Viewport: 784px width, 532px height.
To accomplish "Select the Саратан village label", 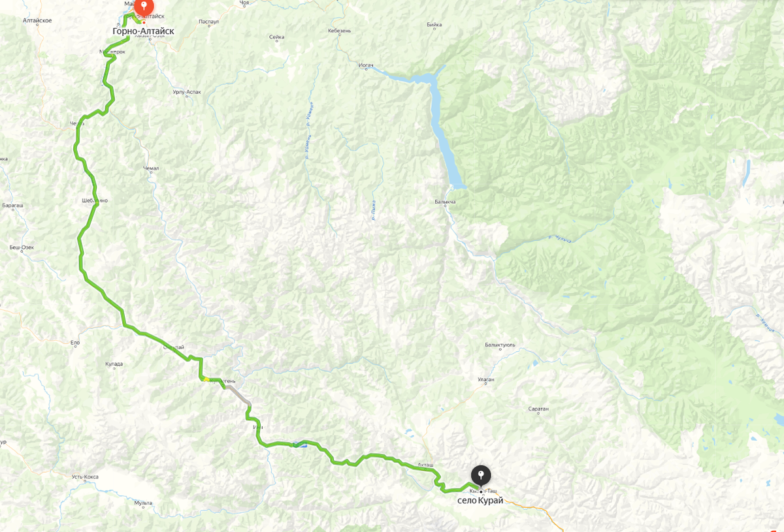I will (x=538, y=409).
